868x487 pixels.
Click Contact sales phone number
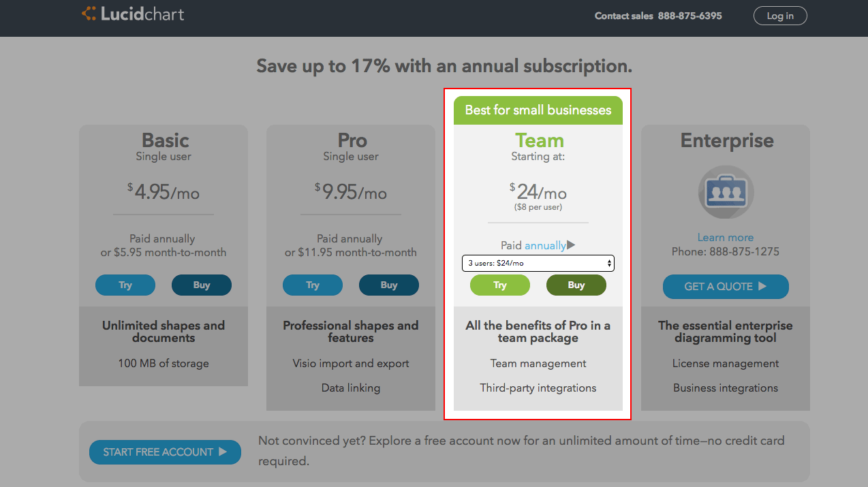click(x=690, y=16)
